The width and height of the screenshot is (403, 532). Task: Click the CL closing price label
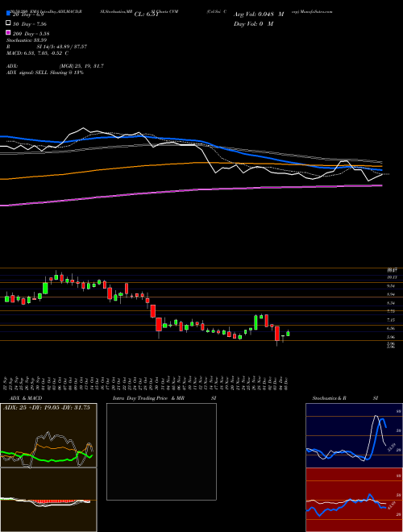point(147,15)
